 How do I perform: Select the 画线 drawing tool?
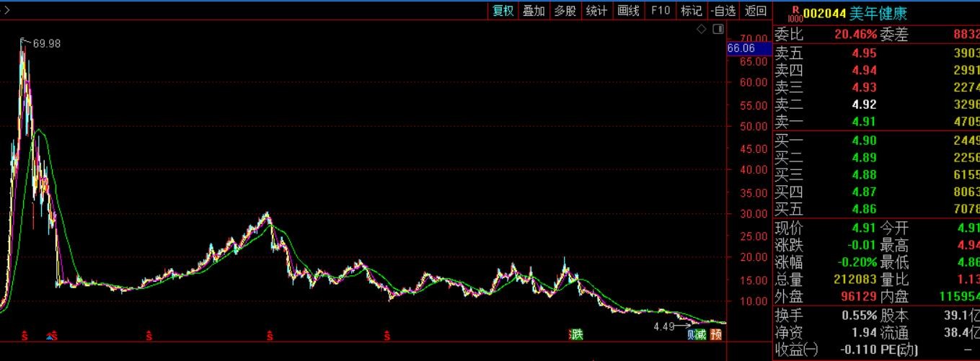629,11
